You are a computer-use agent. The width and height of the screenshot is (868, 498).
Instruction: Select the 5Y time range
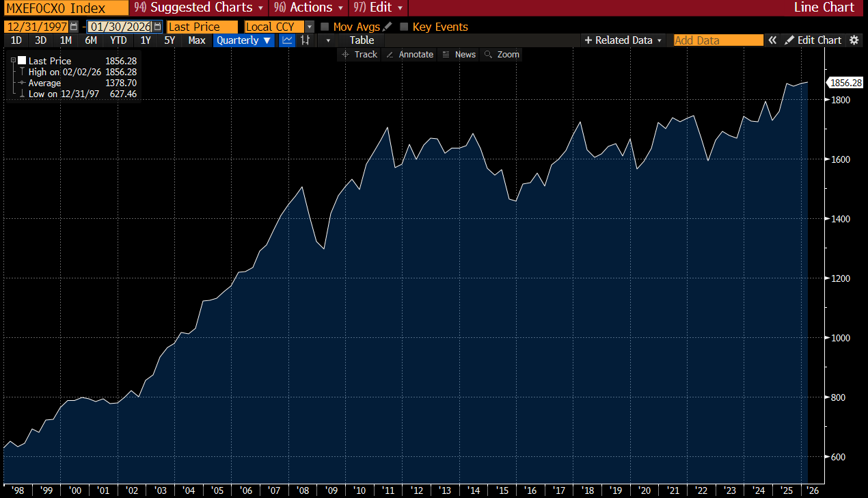point(169,40)
